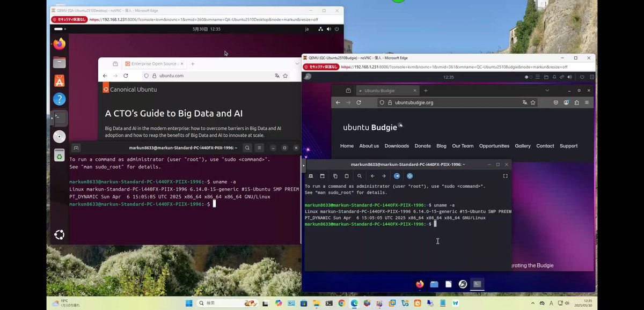644x310 pixels.
Task: Click Our Team on Ubuntu Budgie site
Action: point(463,146)
